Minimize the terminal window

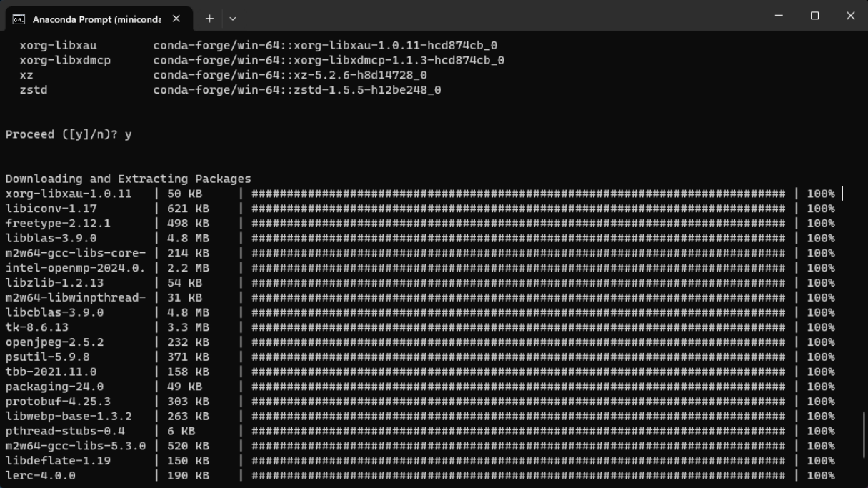click(779, 16)
